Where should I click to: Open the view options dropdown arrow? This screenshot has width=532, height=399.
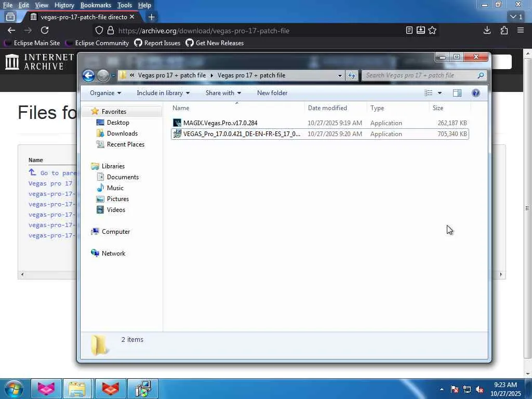click(440, 93)
